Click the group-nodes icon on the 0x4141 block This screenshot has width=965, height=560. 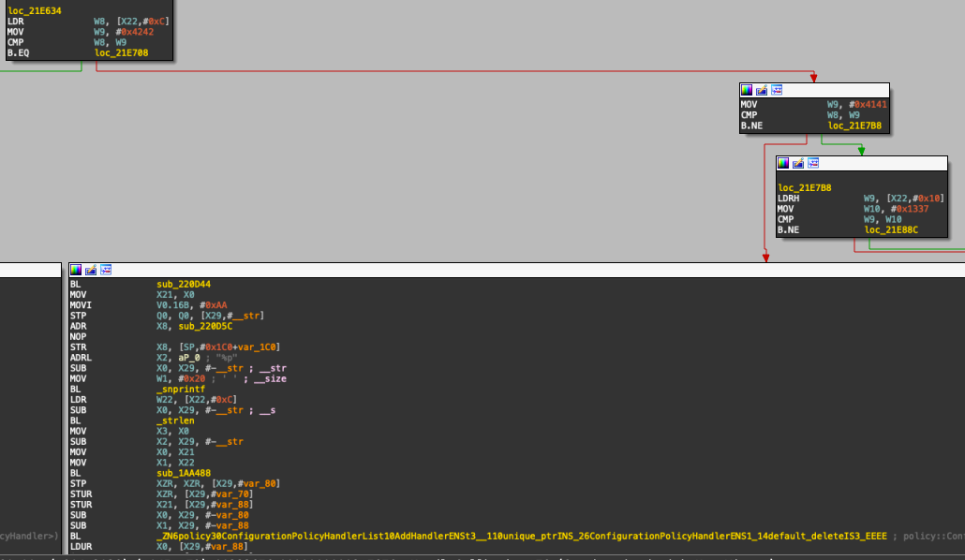click(x=777, y=89)
